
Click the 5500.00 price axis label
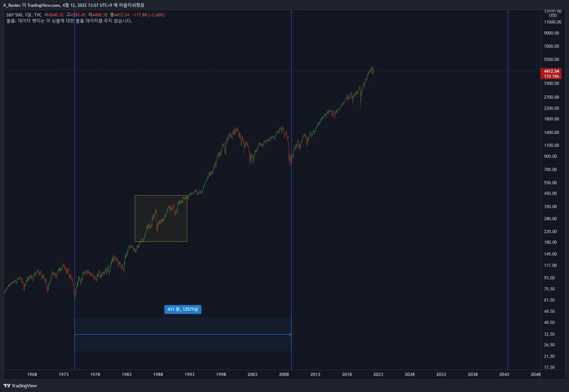552,60
